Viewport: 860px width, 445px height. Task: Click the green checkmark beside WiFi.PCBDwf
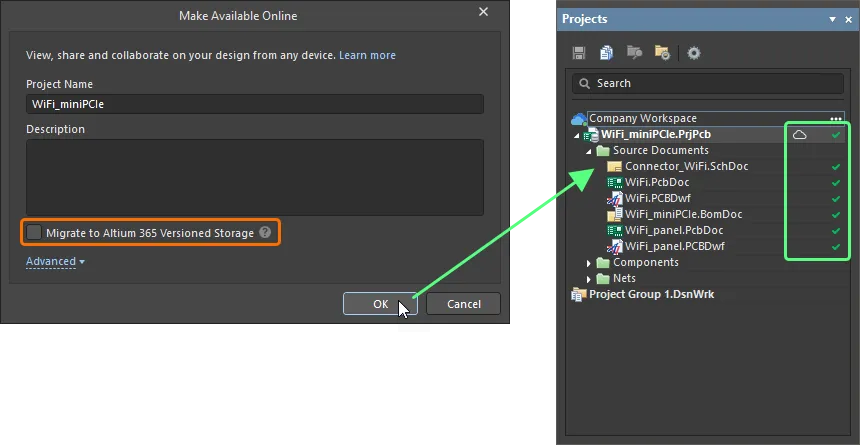click(x=836, y=199)
